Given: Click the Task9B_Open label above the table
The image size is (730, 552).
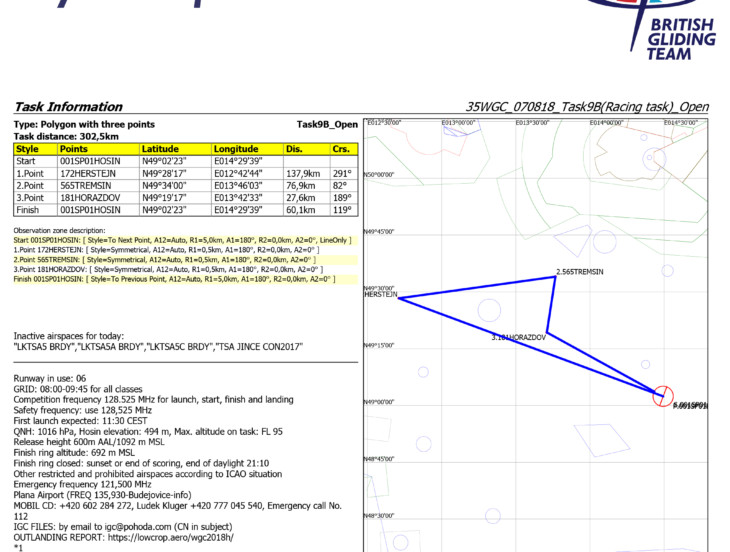Looking at the screenshot, I should [x=327, y=124].
